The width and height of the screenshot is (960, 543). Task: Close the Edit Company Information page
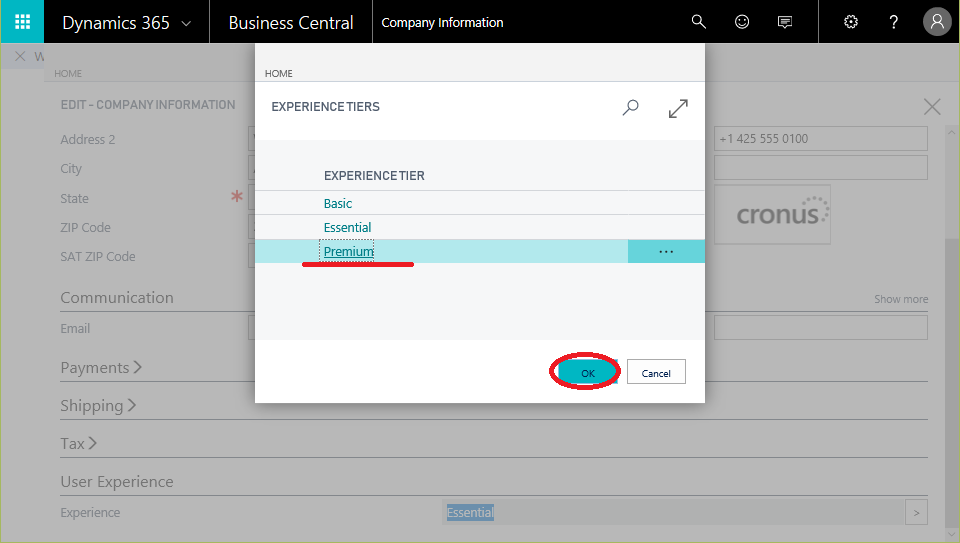click(932, 107)
